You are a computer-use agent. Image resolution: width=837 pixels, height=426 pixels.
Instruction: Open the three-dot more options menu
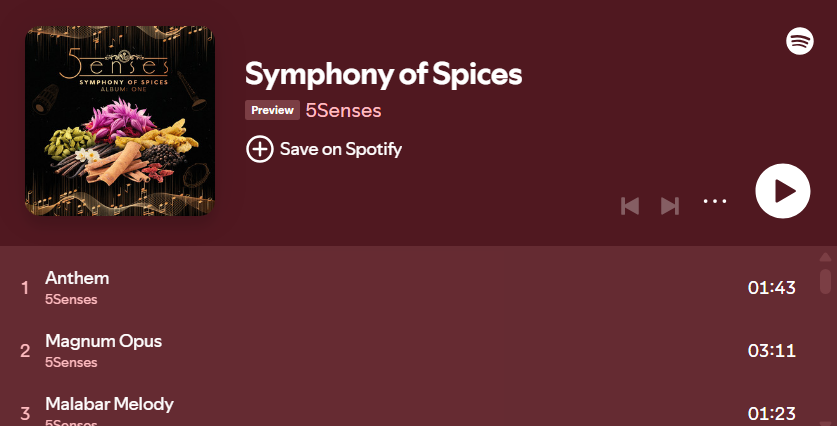[715, 201]
